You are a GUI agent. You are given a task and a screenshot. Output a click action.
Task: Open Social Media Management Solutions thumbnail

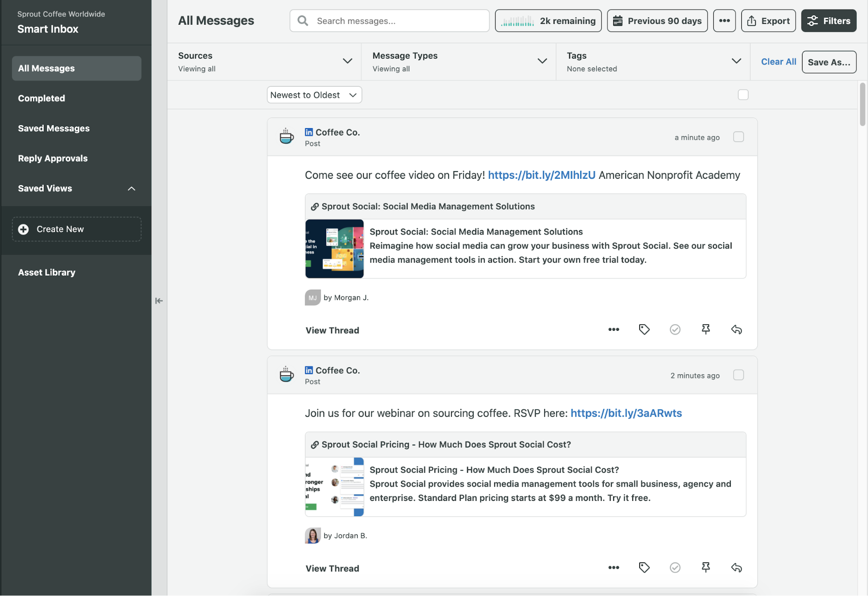click(x=334, y=249)
